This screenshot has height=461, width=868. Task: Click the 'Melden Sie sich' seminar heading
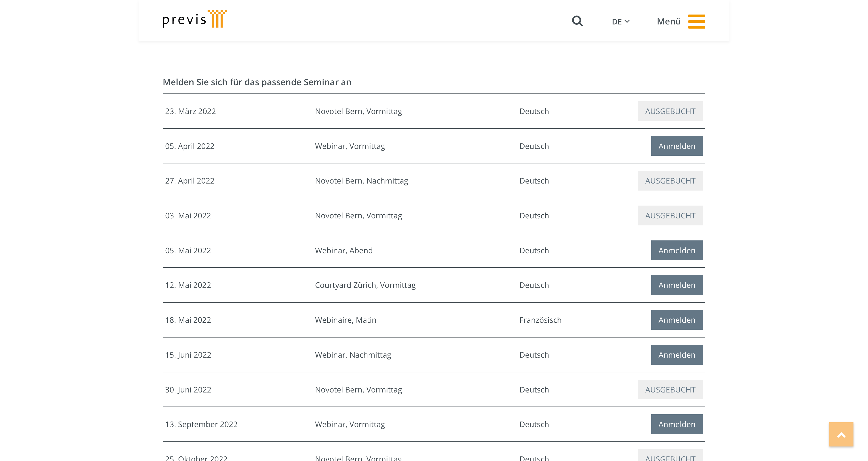[x=257, y=82]
